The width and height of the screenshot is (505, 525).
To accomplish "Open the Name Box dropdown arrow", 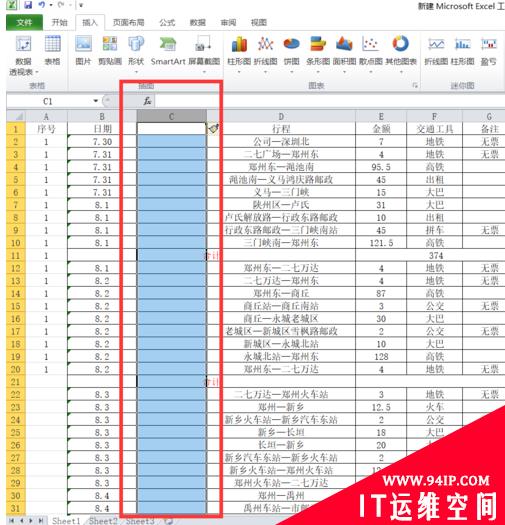I will pos(96,101).
